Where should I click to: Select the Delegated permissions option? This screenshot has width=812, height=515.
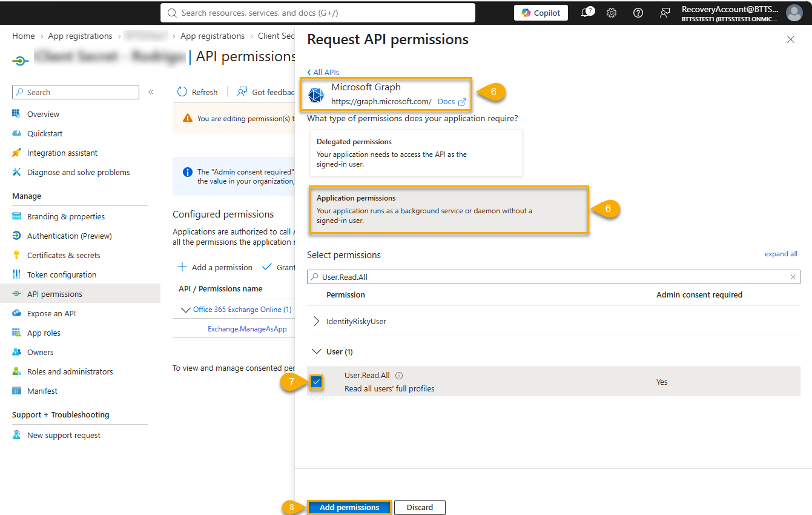(x=416, y=153)
